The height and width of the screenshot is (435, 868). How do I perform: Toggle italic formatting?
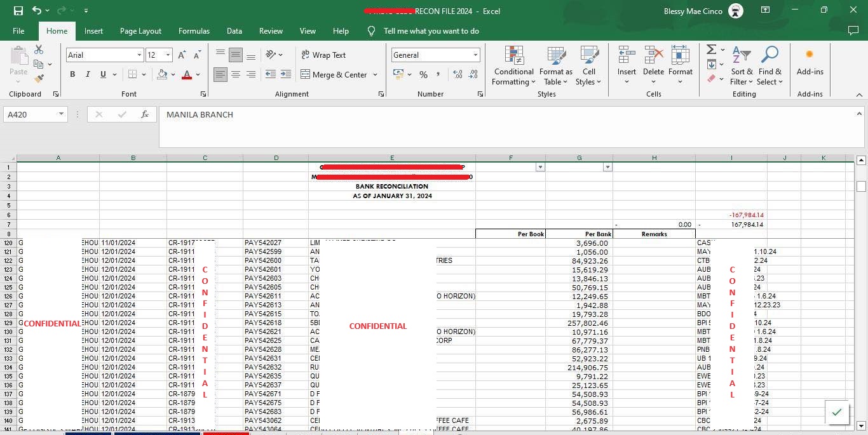[x=88, y=74]
